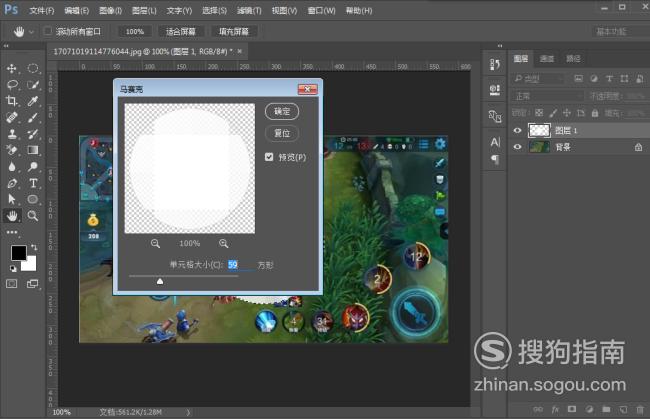Switch to the Paths tab
The width and height of the screenshot is (650, 419).
pos(573,59)
